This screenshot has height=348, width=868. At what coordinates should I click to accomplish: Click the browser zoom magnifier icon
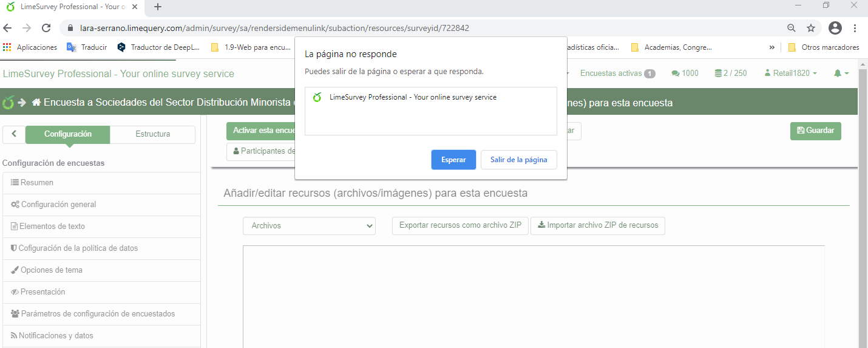[x=792, y=28]
